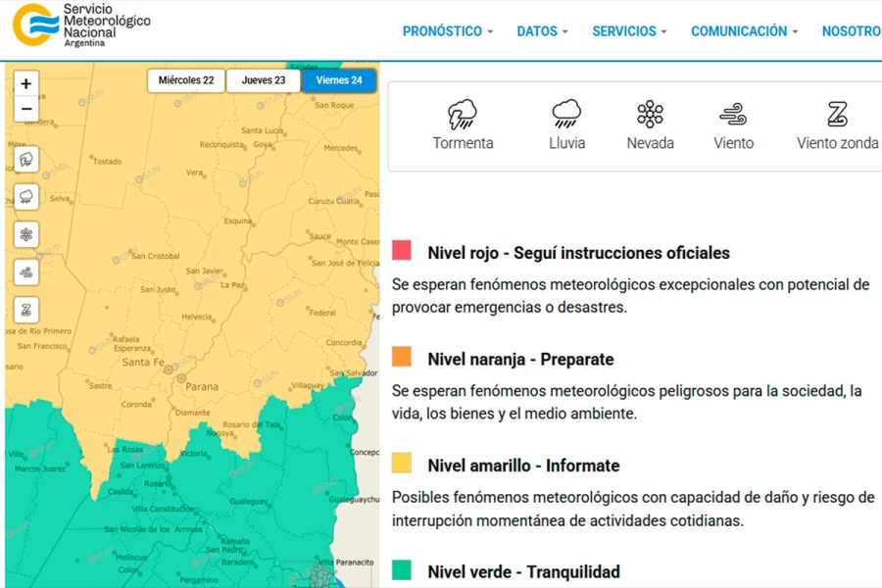Choose the Viento zonda icon in the legend
This screenshot has height=588, width=882.
click(837, 115)
